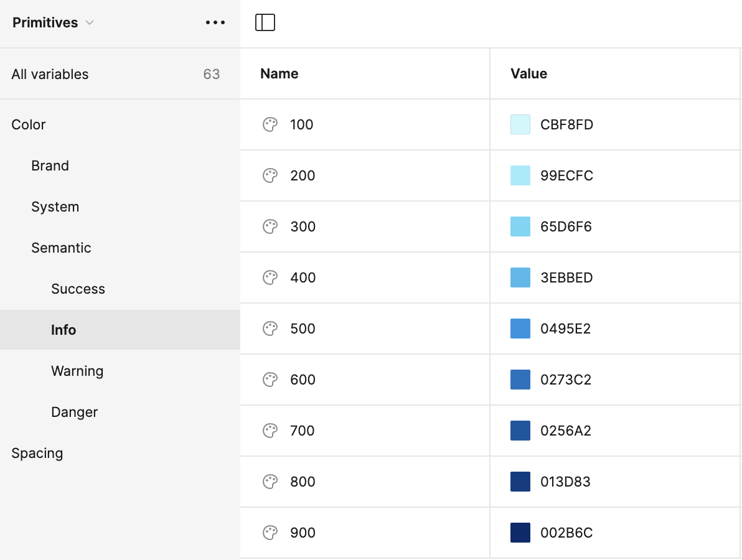This screenshot has height=560, width=742.
Task: Edit the 002B6C hex value
Action: point(566,533)
